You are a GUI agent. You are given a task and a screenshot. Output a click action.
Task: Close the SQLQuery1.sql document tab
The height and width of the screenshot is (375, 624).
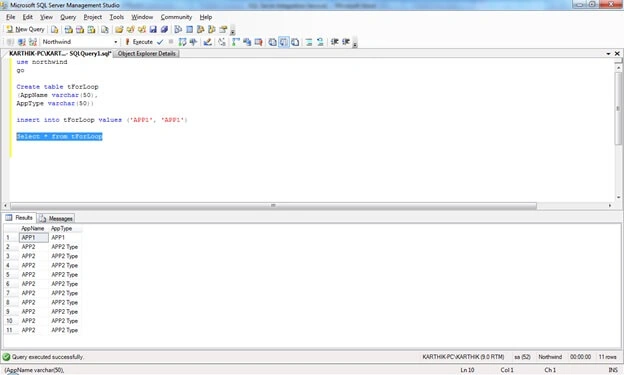click(617, 53)
